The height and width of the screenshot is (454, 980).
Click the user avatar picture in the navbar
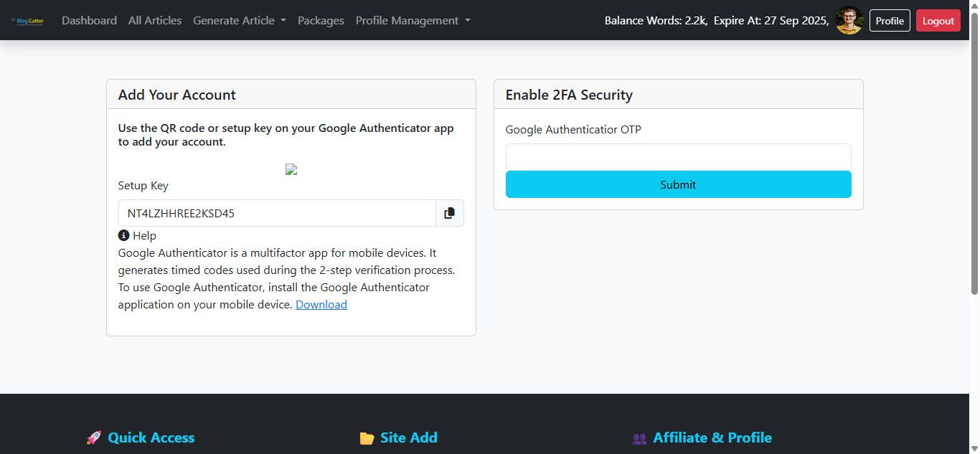[849, 21]
